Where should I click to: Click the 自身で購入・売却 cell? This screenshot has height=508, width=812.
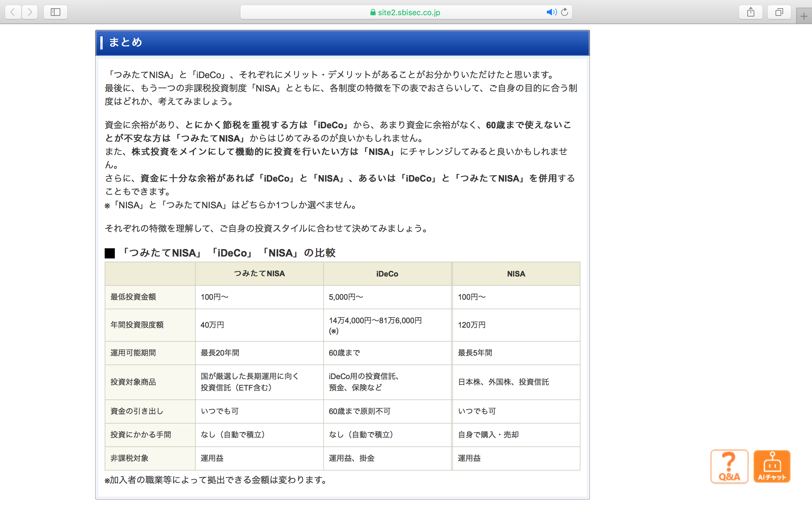516,435
